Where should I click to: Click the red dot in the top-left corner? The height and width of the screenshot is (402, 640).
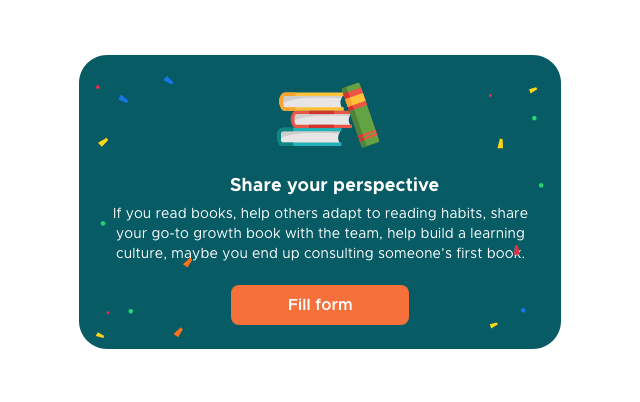pyautogui.click(x=98, y=87)
